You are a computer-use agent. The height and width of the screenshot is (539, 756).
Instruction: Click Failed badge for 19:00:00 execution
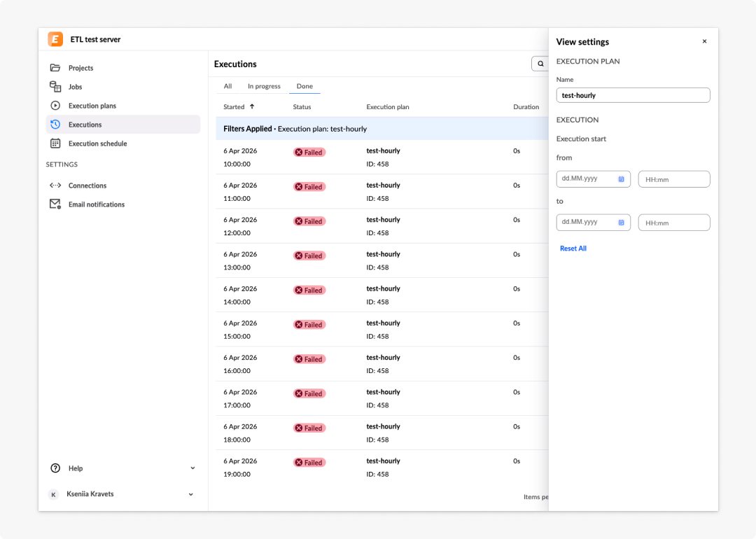click(309, 462)
